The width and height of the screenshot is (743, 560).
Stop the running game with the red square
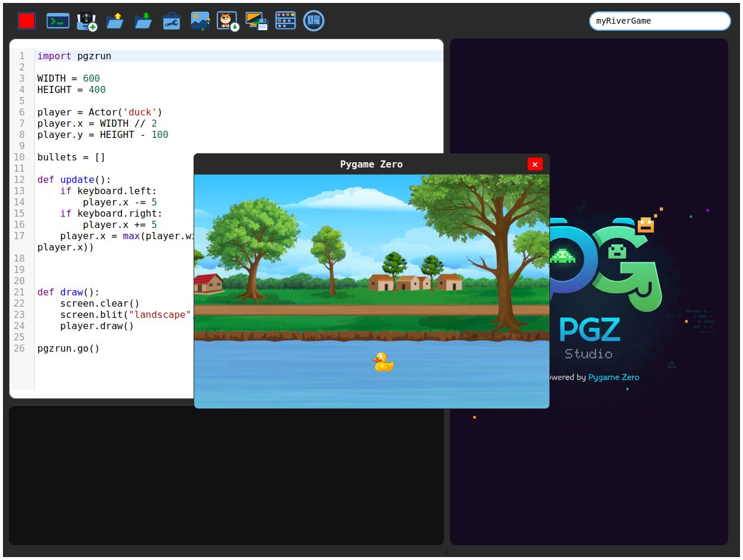25,21
